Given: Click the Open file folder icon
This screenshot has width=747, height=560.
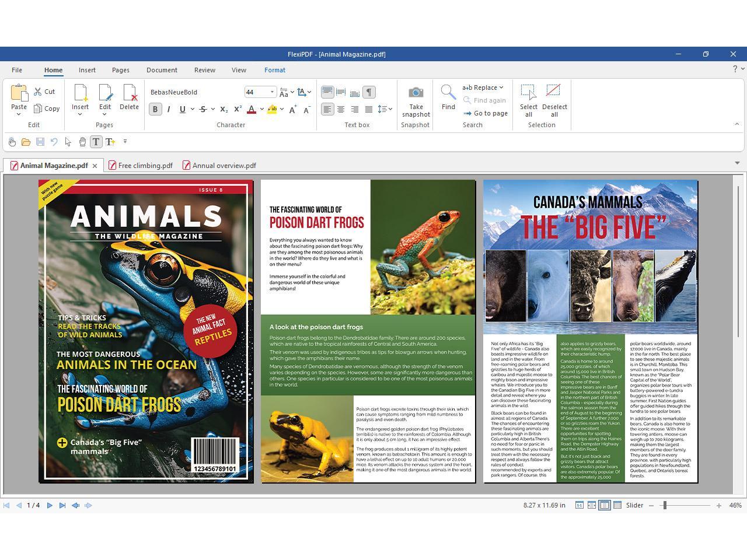Looking at the screenshot, I should (x=26, y=142).
